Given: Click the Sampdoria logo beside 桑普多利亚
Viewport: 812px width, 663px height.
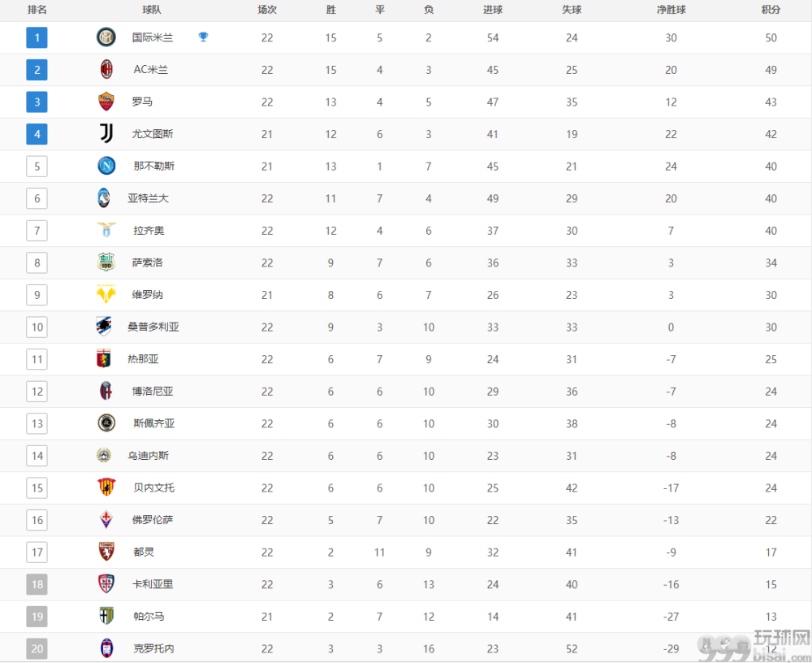Looking at the screenshot, I should [x=104, y=327].
